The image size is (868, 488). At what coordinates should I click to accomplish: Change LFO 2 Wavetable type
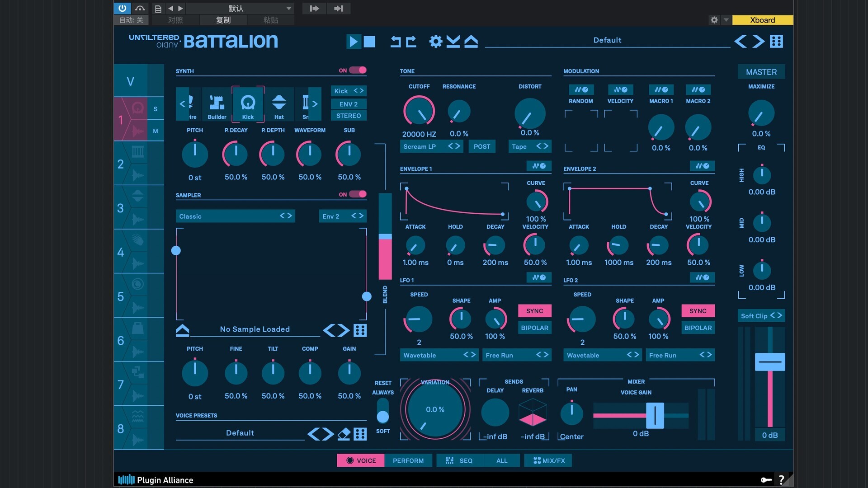click(603, 355)
